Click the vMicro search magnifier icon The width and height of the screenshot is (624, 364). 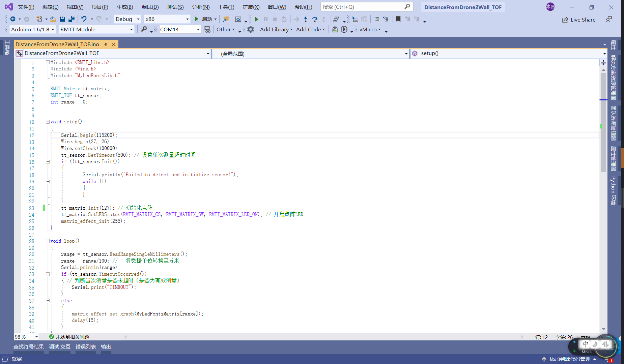tap(144, 29)
